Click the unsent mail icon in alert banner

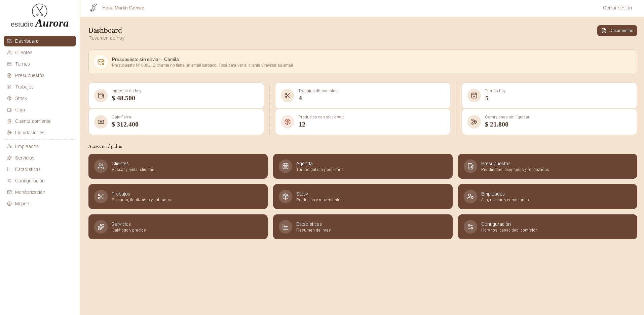[101, 62]
